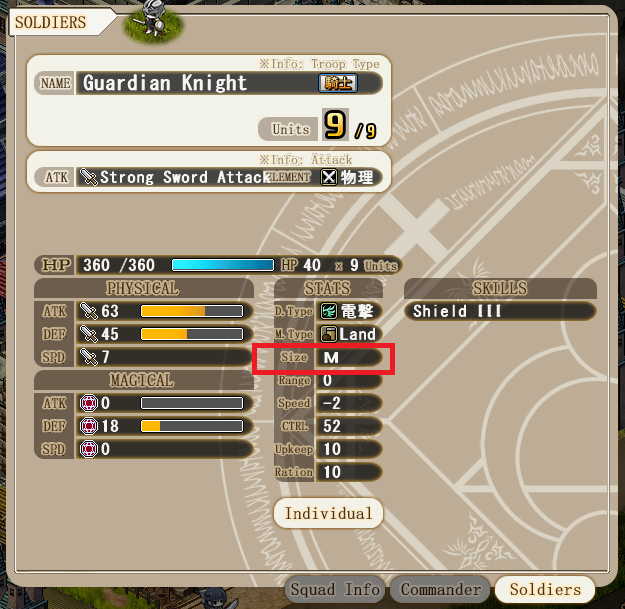
Task: Click the magical DEF 18 gauge
Action: (x=192, y=426)
